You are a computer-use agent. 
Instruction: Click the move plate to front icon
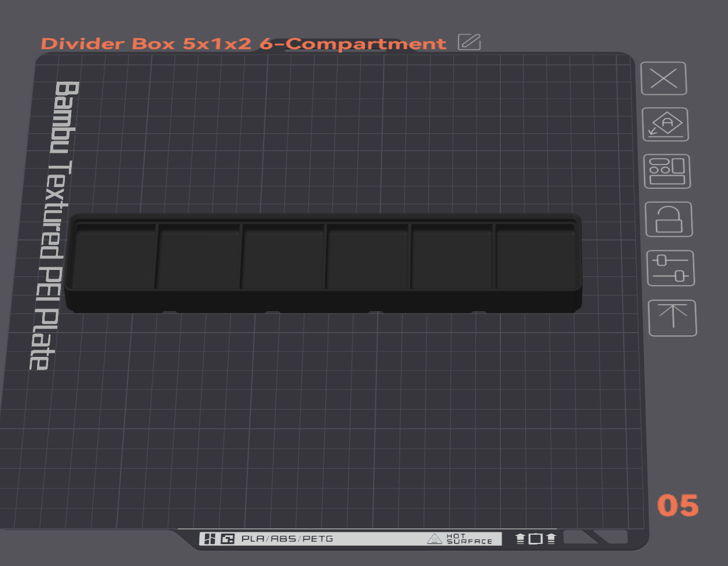672,318
